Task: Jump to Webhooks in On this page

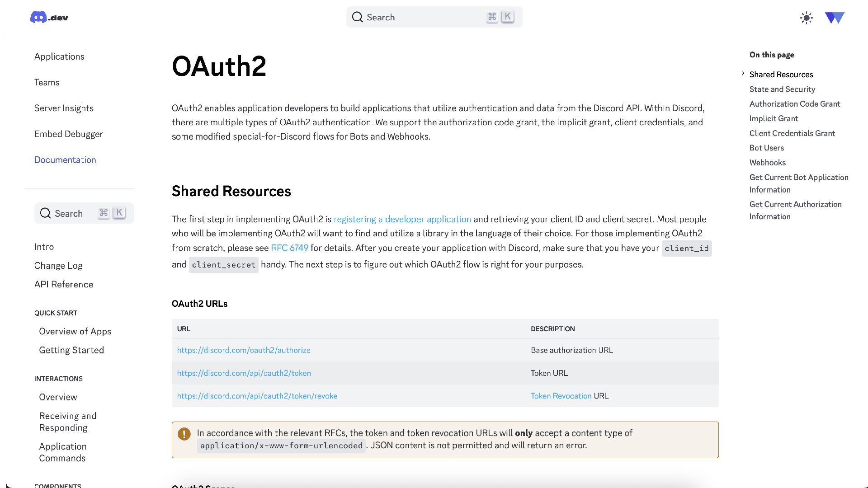Action: coord(767,163)
